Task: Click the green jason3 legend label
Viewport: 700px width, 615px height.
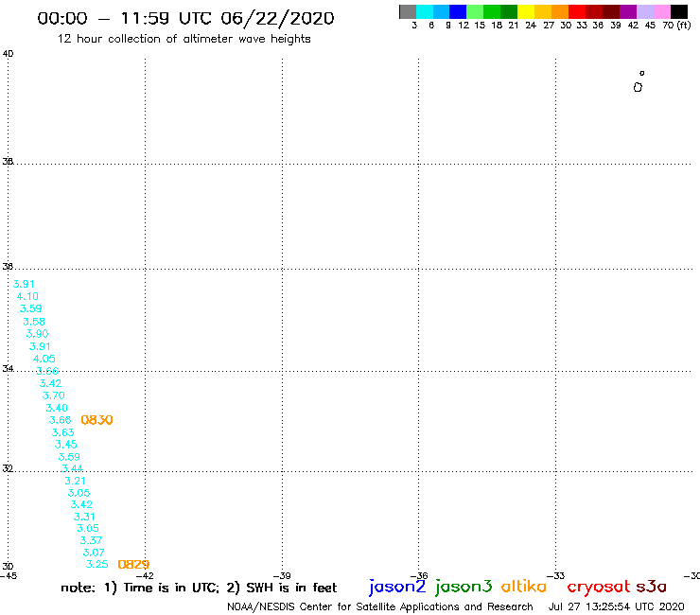Action: tap(464, 587)
